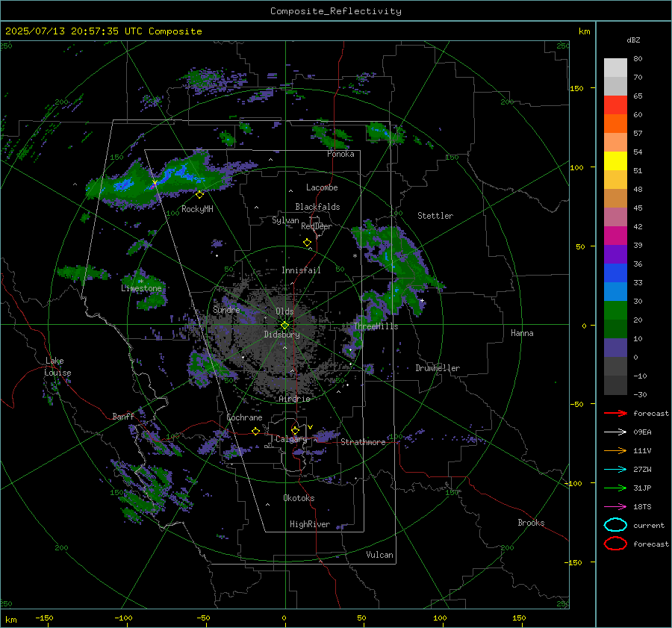The height and width of the screenshot is (628, 672).
Task: Click the Calgary city label
Action: 291,439
